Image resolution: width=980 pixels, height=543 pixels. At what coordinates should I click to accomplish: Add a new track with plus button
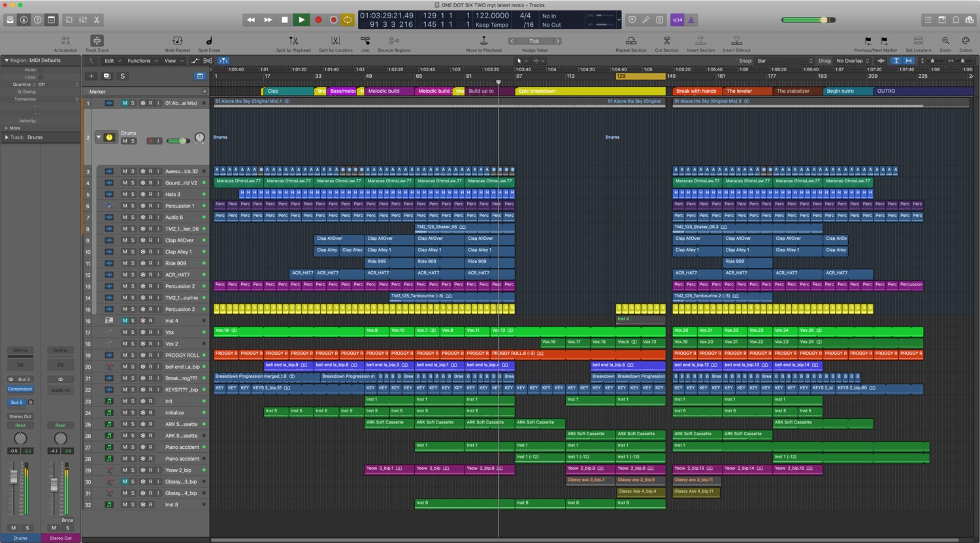click(91, 76)
